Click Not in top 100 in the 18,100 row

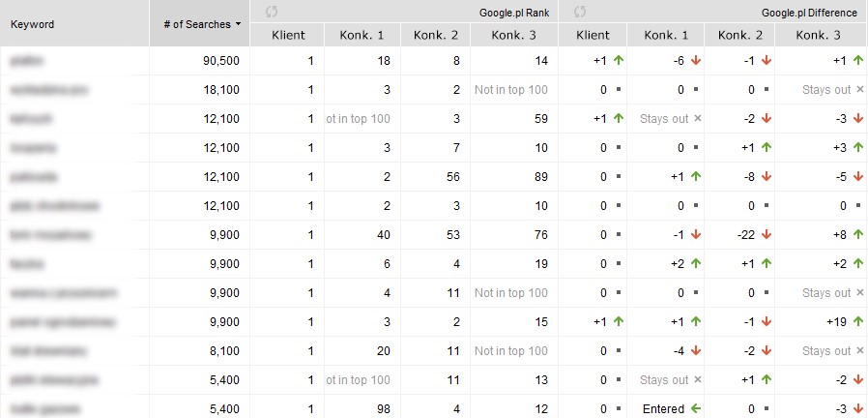(x=511, y=90)
